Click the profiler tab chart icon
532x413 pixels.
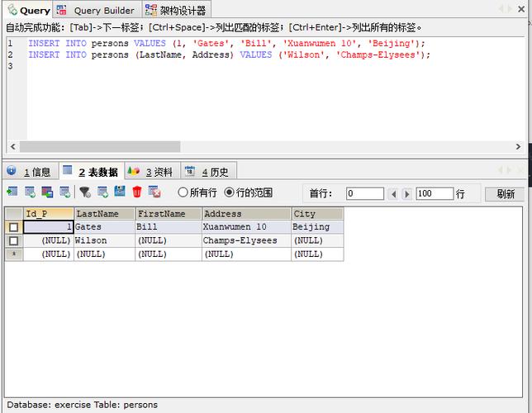pyautogui.click(x=133, y=171)
